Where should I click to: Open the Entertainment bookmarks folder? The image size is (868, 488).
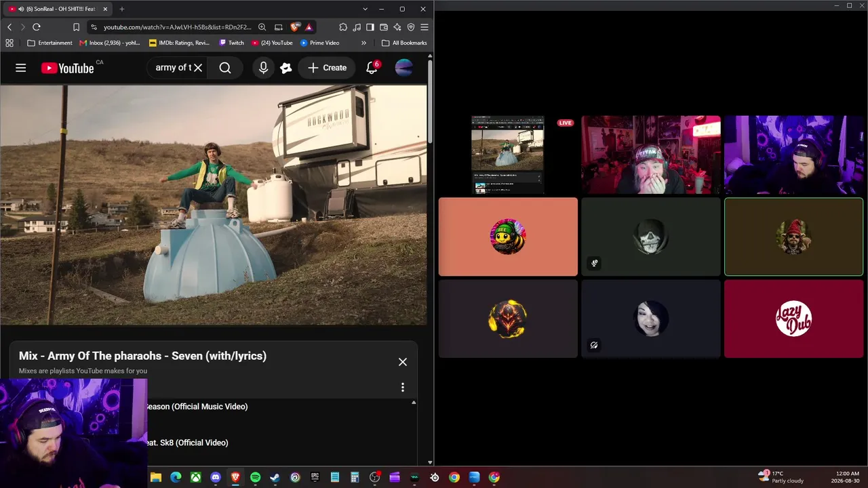pos(50,43)
